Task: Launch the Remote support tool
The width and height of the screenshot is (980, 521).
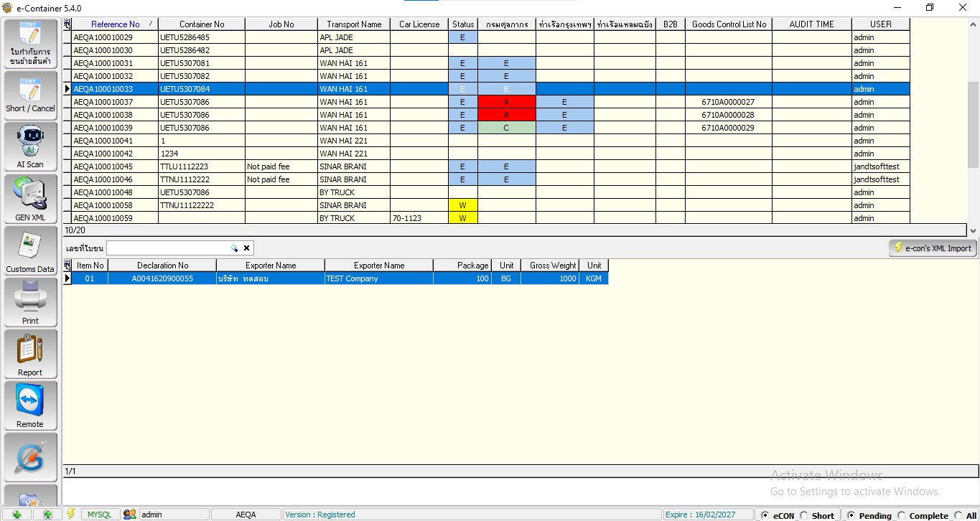Action: click(x=30, y=405)
